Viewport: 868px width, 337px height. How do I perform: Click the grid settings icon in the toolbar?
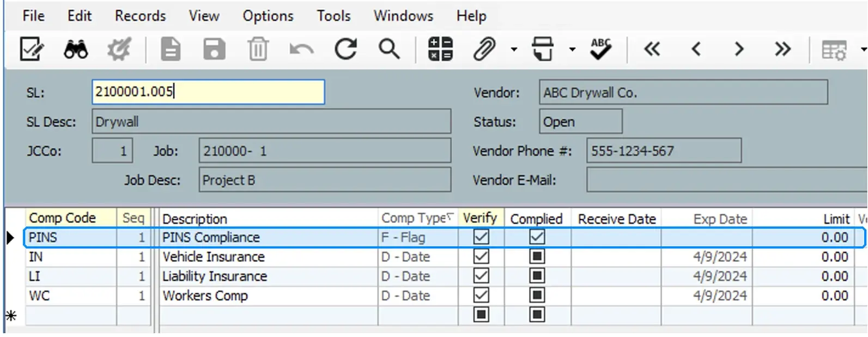point(834,50)
